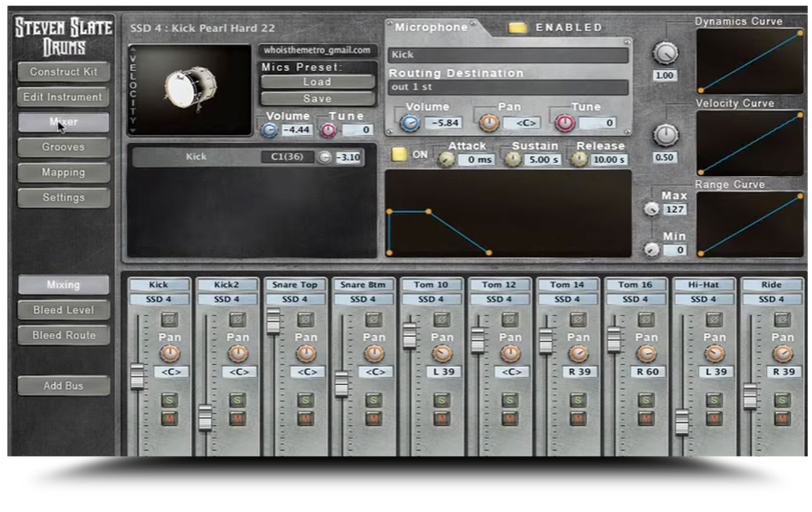Screen dimensions: 812x512
Task: Click phase invert icon on Tom 10 channel
Action: 441,320
